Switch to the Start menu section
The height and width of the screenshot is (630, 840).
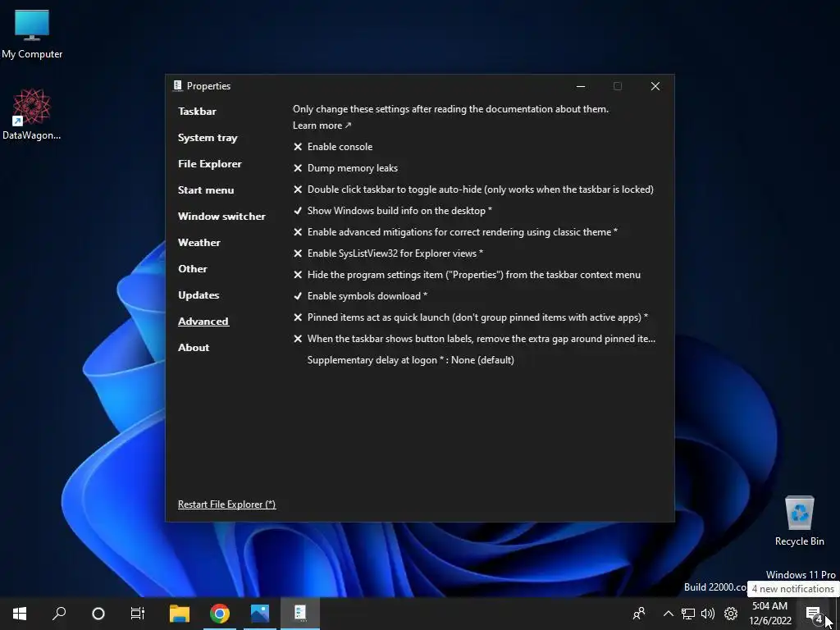pos(206,190)
